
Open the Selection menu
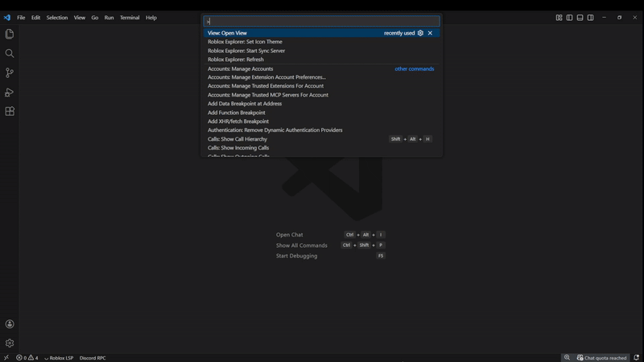(x=57, y=17)
